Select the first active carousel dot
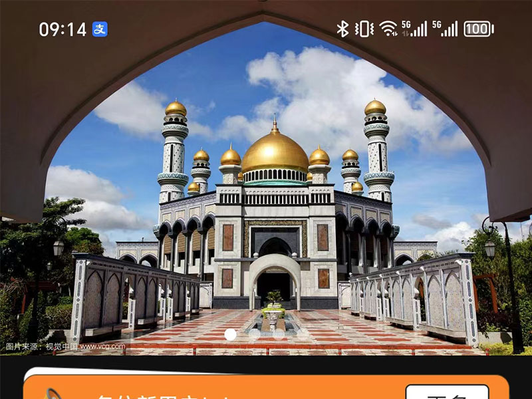The height and width of the screenshot is (399, 532). [x=230, y=334]
